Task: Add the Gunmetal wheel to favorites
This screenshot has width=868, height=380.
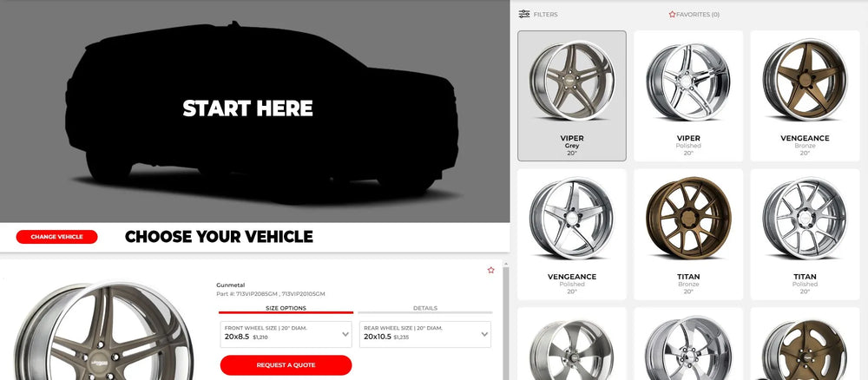Action: 490,270
